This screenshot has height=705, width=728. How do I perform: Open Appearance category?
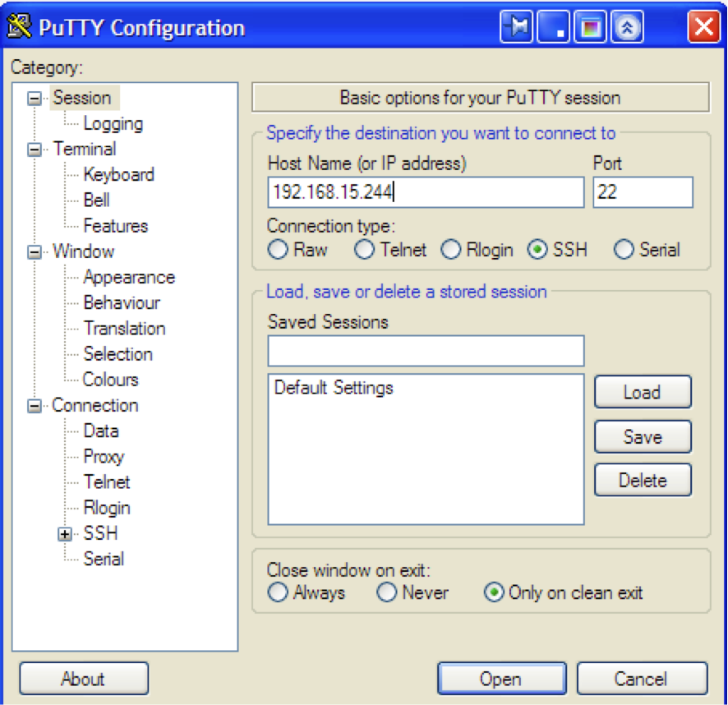[129, 277]
